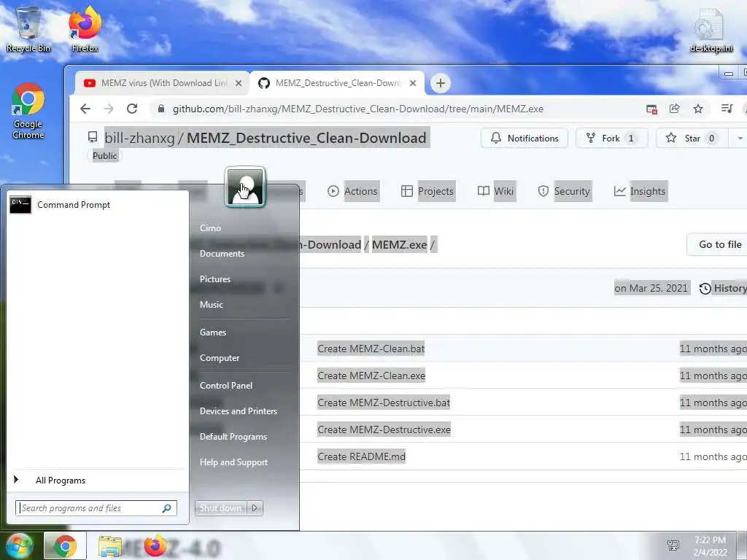The image size is (747, 560).
Task: Open Documents from the Start menu
Action: pyautogui.click(x=222, y=254)
